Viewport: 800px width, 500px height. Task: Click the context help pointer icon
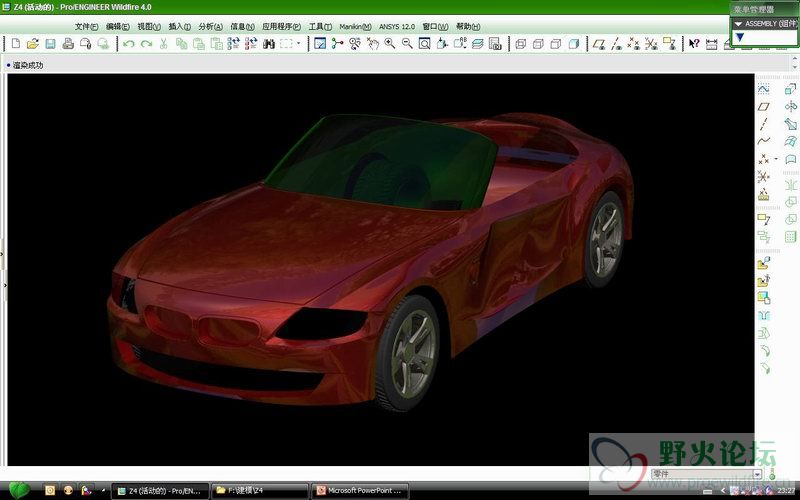point(694,44)
